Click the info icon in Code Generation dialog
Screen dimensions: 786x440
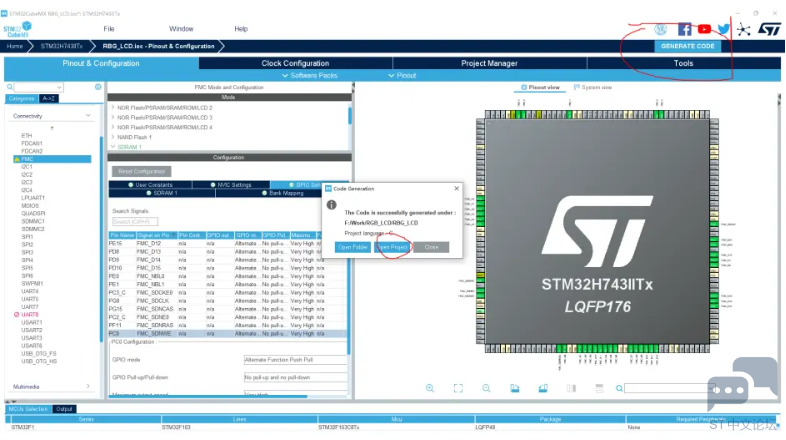click(x=331, y=205)
